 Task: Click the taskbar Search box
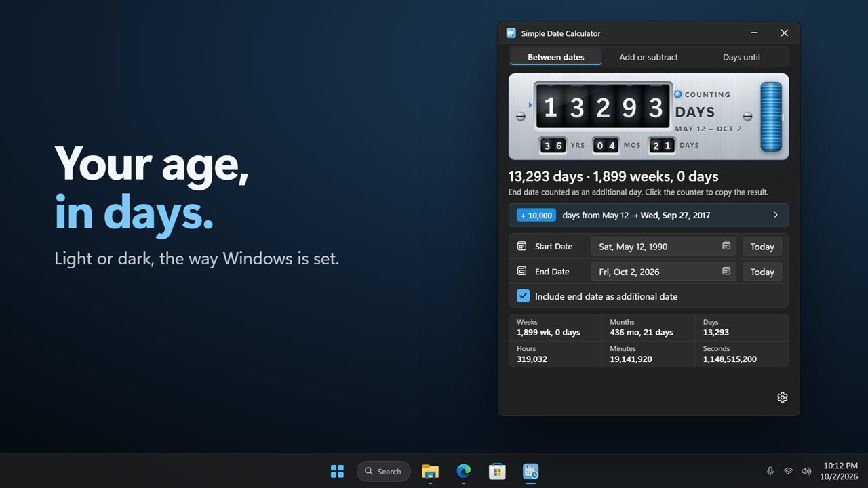384,471
